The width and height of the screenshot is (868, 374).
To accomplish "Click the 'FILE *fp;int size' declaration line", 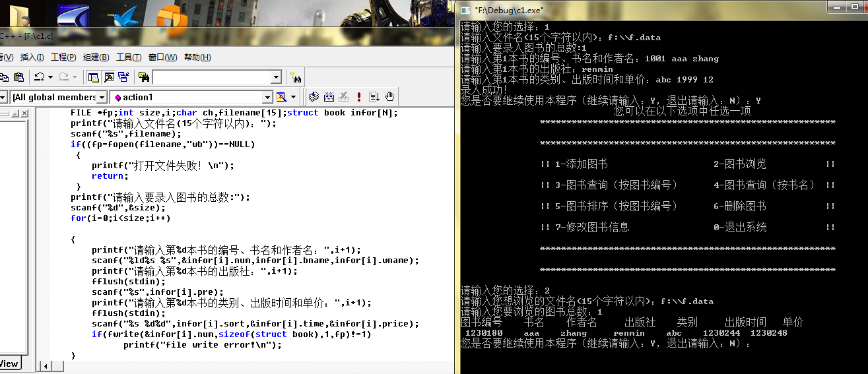I will coord(234,113).
